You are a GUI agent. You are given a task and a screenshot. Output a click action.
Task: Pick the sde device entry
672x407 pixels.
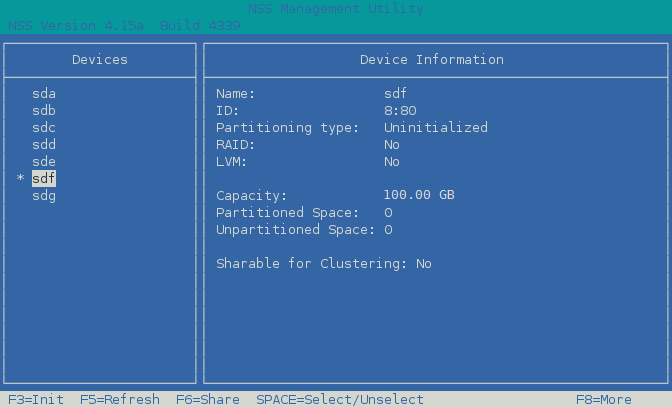44,162
